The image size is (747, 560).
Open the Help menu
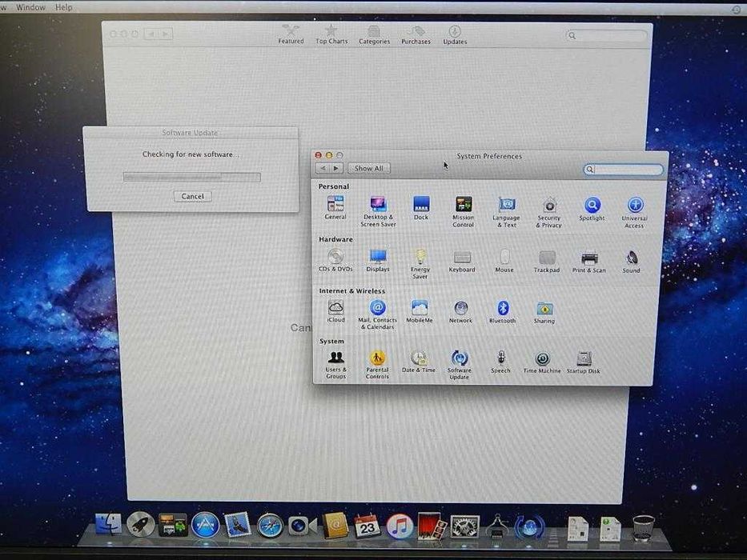pos(64,7)
